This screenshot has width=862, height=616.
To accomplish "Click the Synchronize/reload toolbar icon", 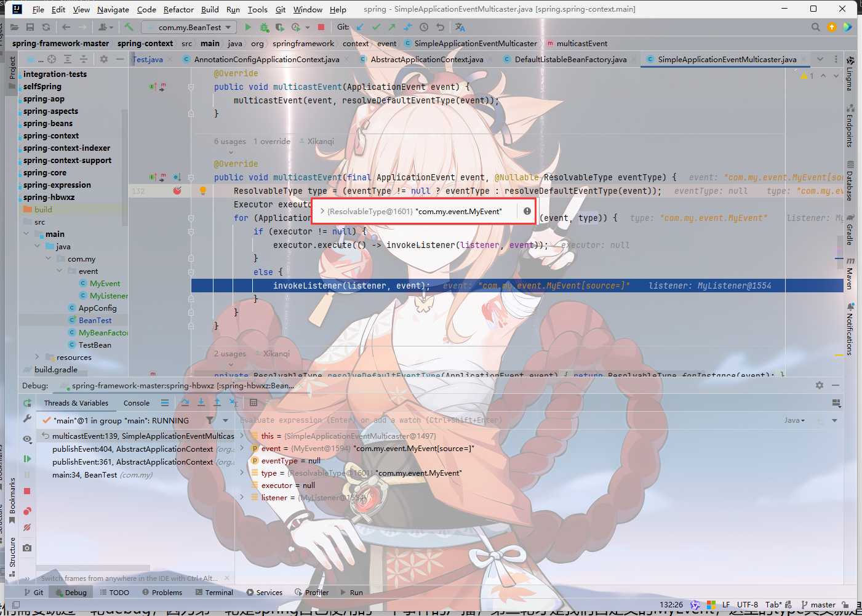I will [x=46, y=27].
